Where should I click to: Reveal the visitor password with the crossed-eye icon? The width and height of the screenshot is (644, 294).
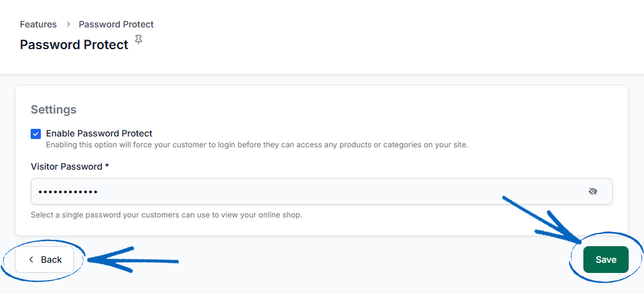pyautogui.click(x=593, y=191)
